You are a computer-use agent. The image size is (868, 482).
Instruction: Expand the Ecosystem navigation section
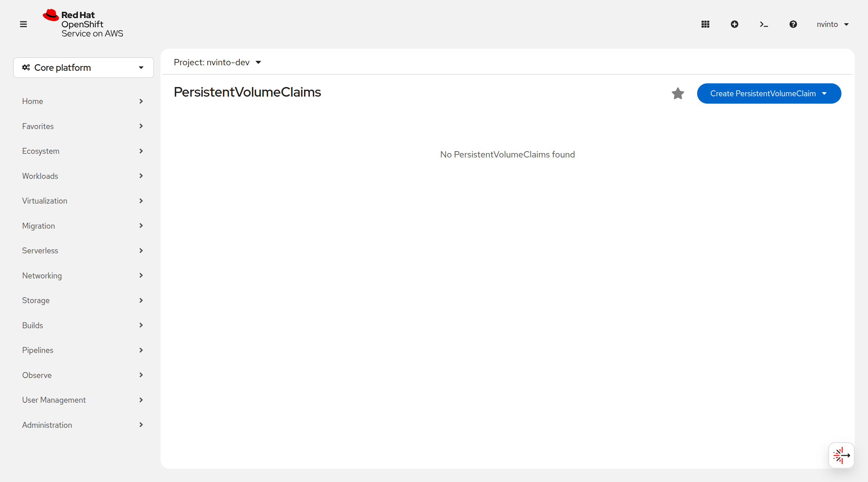click(x=83, y=151)
